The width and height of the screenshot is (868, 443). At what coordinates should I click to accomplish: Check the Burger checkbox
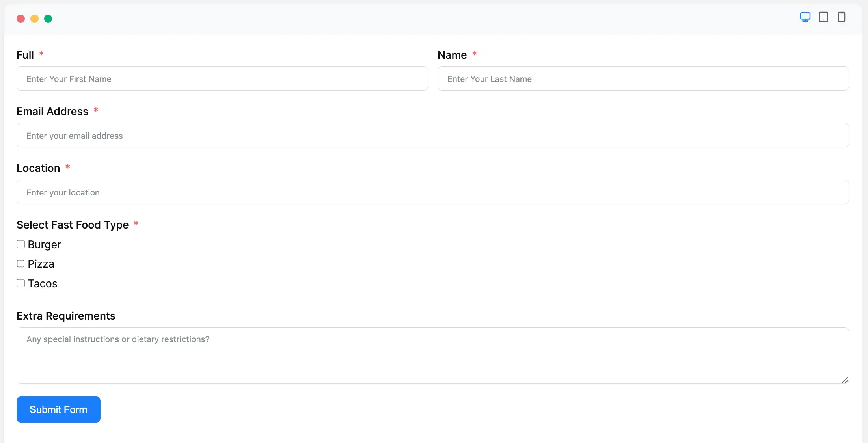[21, 244]
